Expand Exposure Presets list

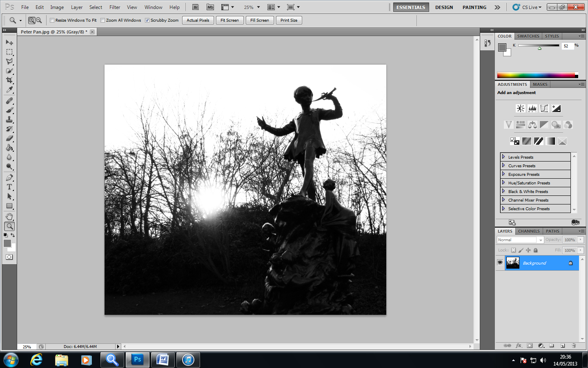503,174
